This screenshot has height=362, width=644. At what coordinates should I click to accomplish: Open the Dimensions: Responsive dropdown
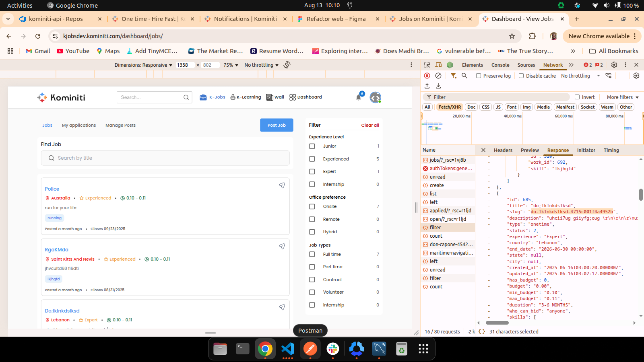(x=143, y=65)
